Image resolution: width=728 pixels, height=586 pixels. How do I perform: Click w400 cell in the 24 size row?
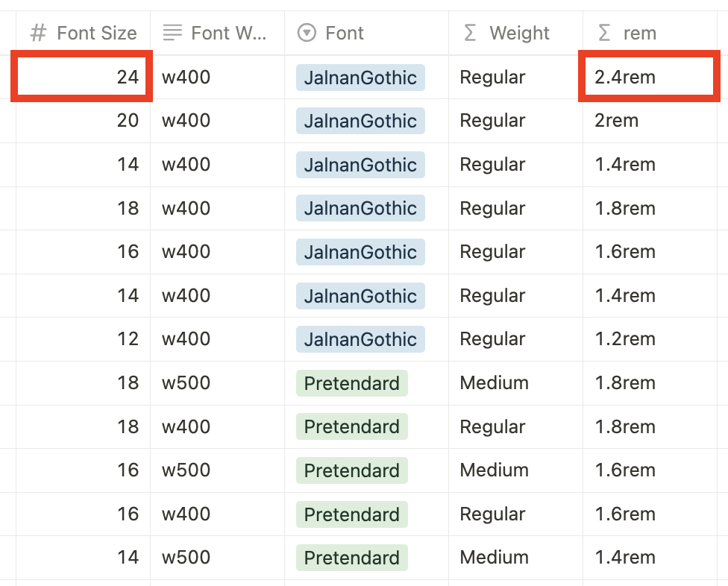[x=217, y=77]
